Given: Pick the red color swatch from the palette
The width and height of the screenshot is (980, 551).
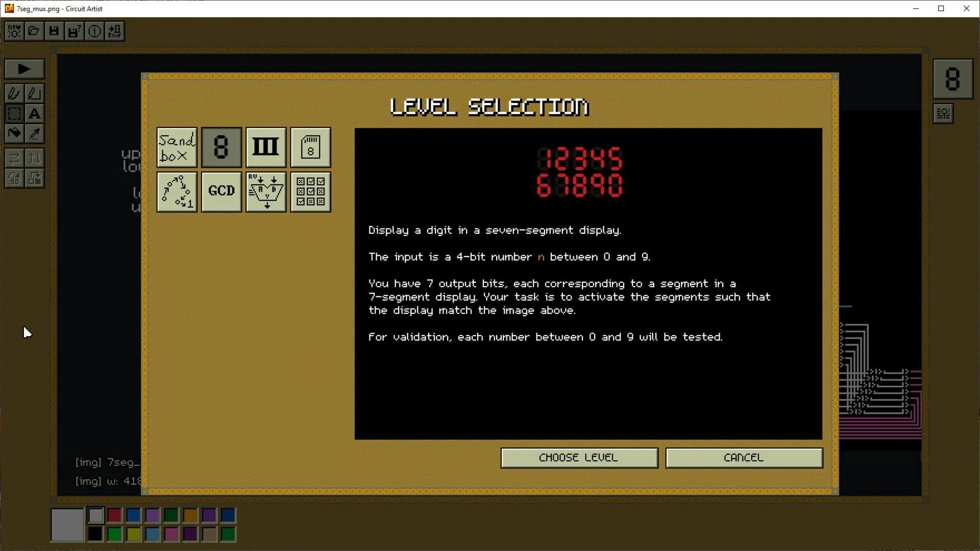Looking at the screenshot, I should click(114, 515).
